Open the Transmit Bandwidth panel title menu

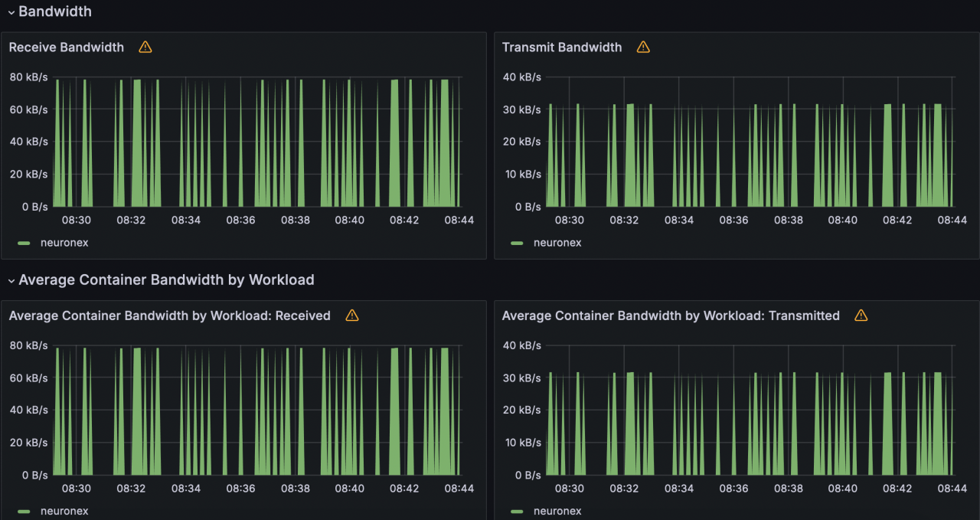click(562, 47)
